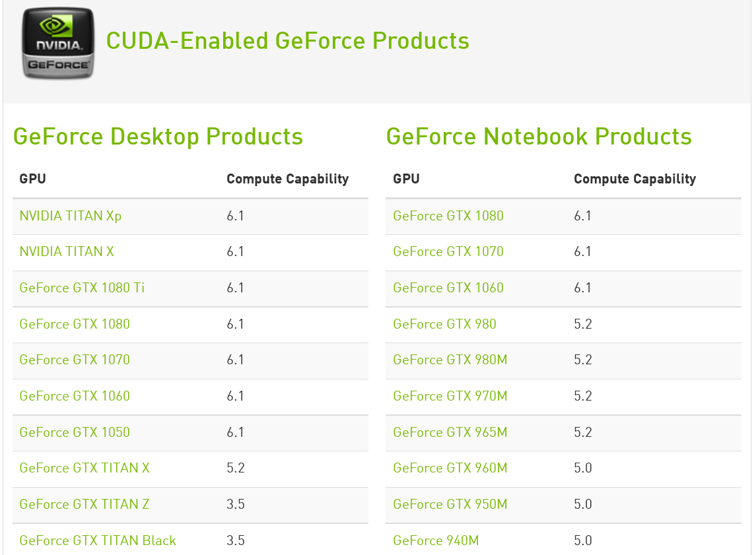Select GeForce GTX 1060 in desktop table
Viewport: 756px width, 555px height.
[75, 396]
